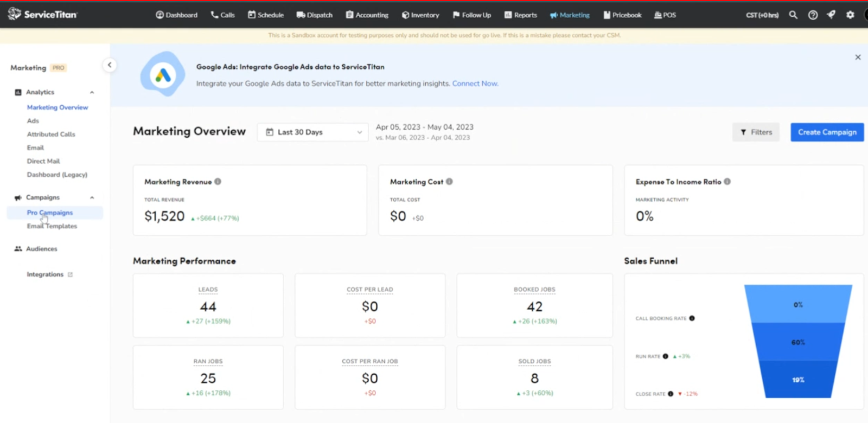
Task: Click the Analytics section icon
Action: pos(18,92)
